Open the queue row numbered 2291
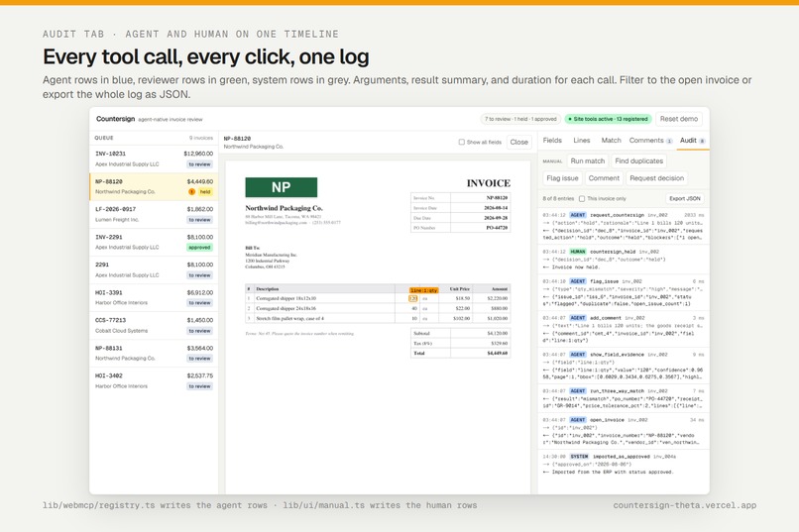The image size is (799, 532). coord(154,269)
